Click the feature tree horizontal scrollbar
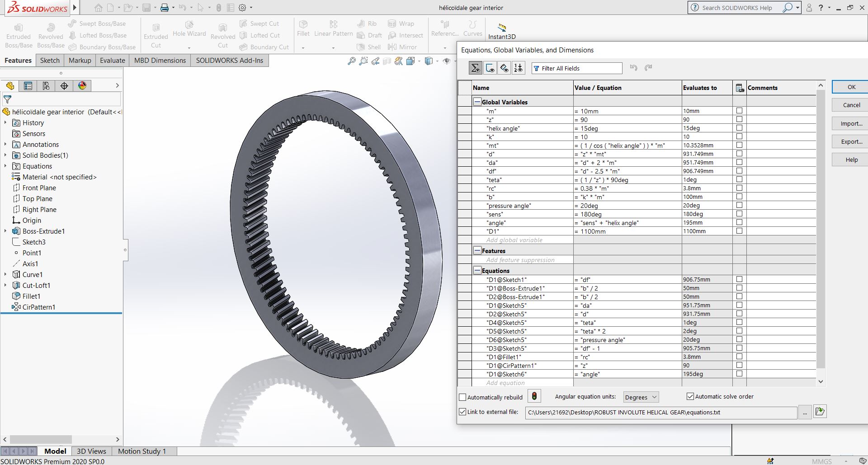868x465 pixels. pos(41,439)
